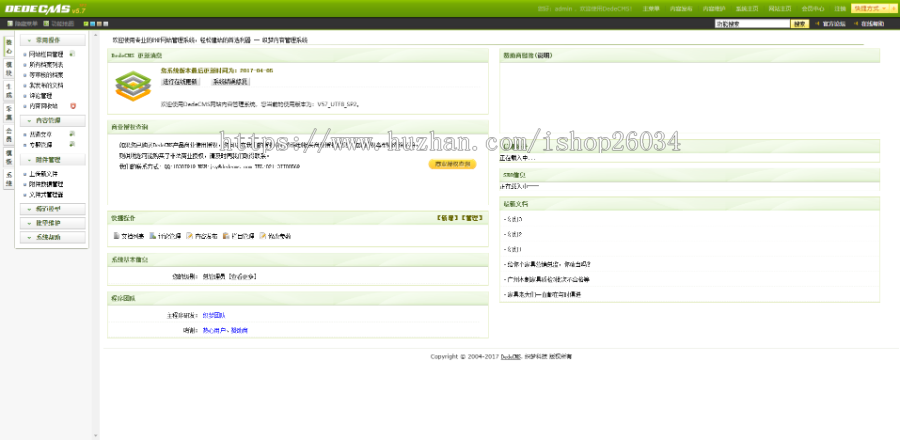Viewport: 900px width, 440px height.
Task: Open 上传新文件 in the sidebar
Action: pos(43,174)
